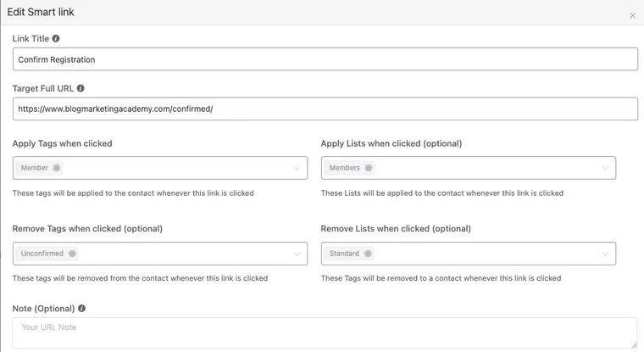This screenshot has height=352, width=644.
Task: Click the note textarea corner grip
Action: [634, 345]
